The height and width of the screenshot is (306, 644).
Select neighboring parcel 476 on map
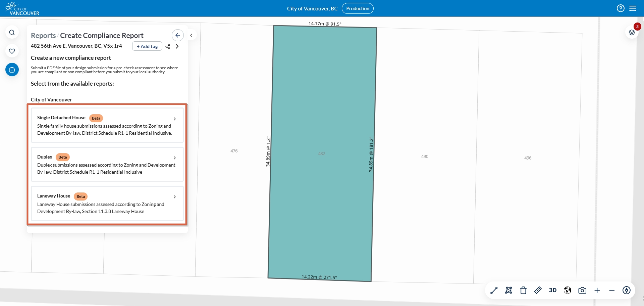tap(234, 151)
